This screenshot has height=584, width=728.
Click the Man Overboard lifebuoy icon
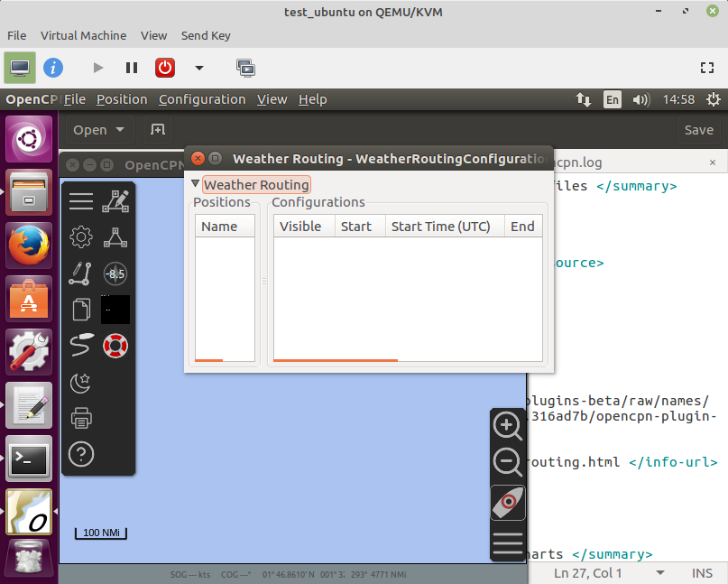coord(115,346)
